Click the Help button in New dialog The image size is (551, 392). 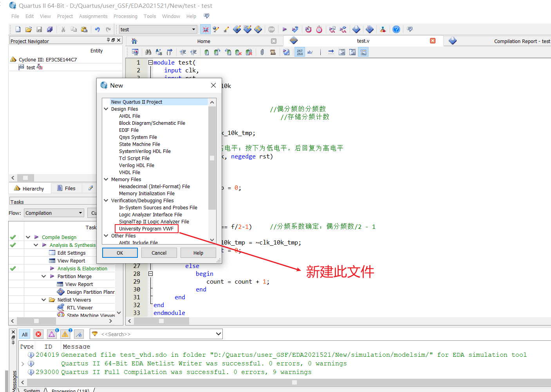[x=198, y=253]
